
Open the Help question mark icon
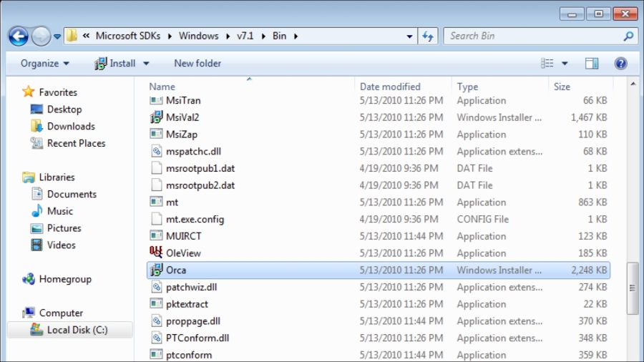pos(620,63)
